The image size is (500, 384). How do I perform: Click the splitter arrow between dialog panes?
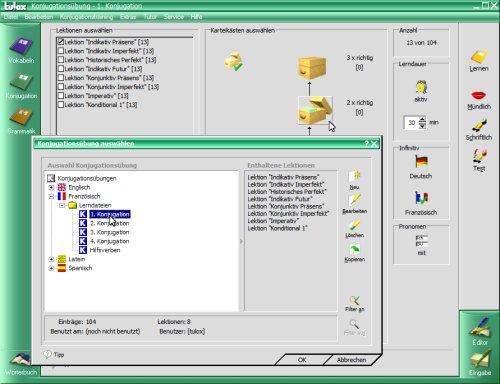(241, 241)
